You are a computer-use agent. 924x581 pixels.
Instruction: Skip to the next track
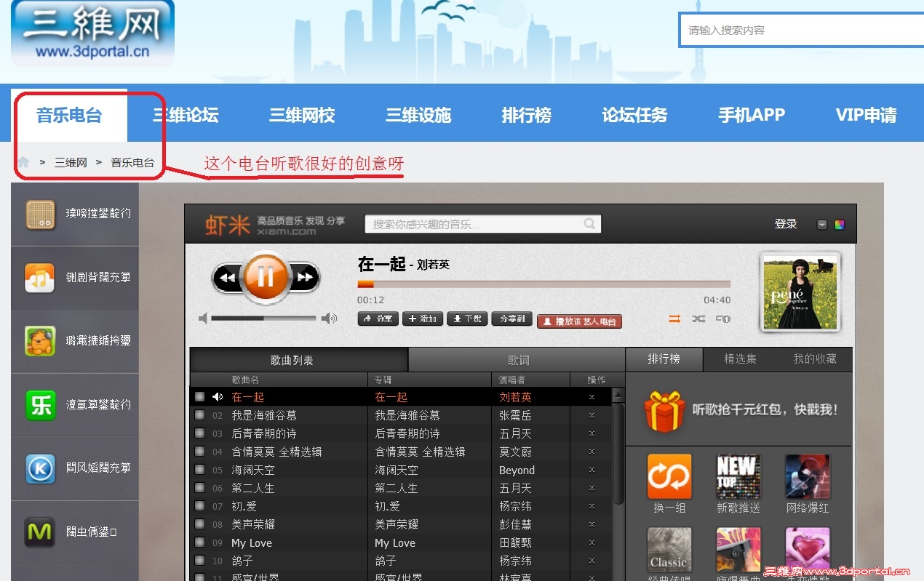[x=306, y=278]
